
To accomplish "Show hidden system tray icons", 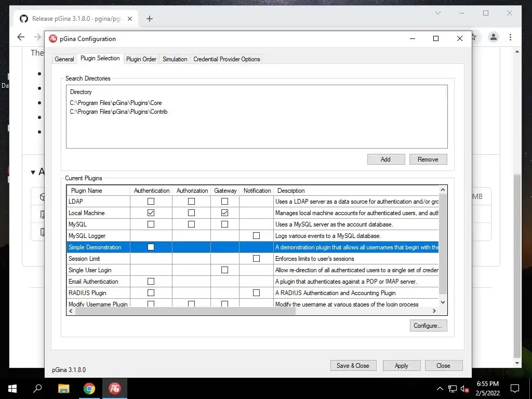I will pyautogui.click(x=440, y=389).
